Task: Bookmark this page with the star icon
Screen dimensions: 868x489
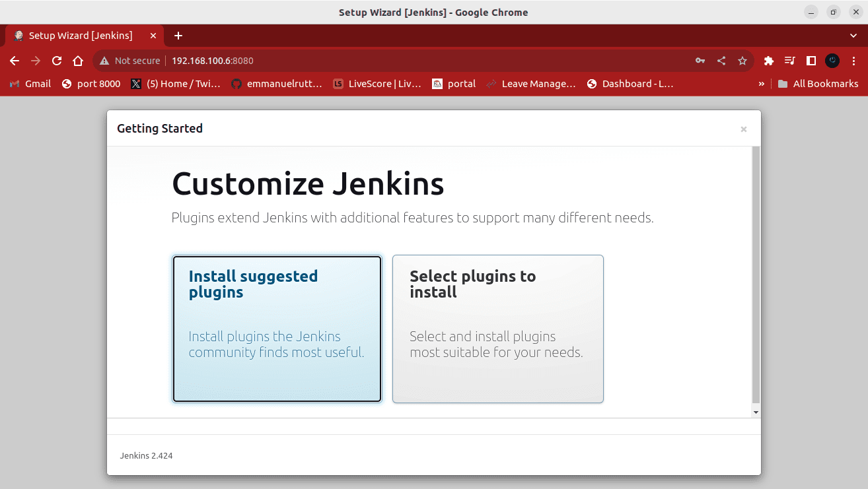Action: (742, 61)
